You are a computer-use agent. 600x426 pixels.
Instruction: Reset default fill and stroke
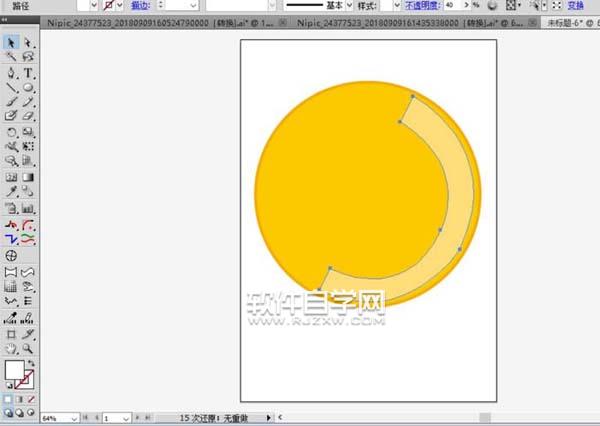click(9, 386)
